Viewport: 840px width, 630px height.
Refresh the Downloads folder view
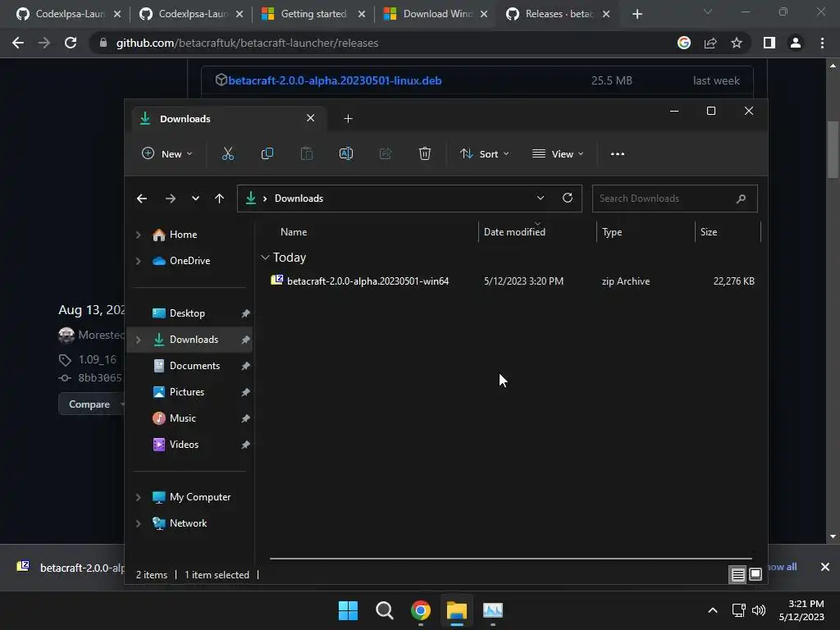[x=568, y=199]
